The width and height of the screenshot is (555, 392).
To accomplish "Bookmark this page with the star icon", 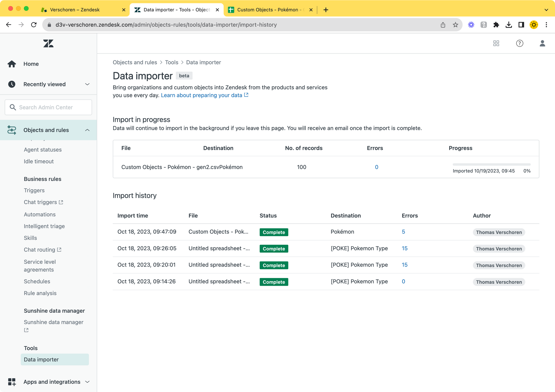I will pyautogui.click(x=455, y=25).
